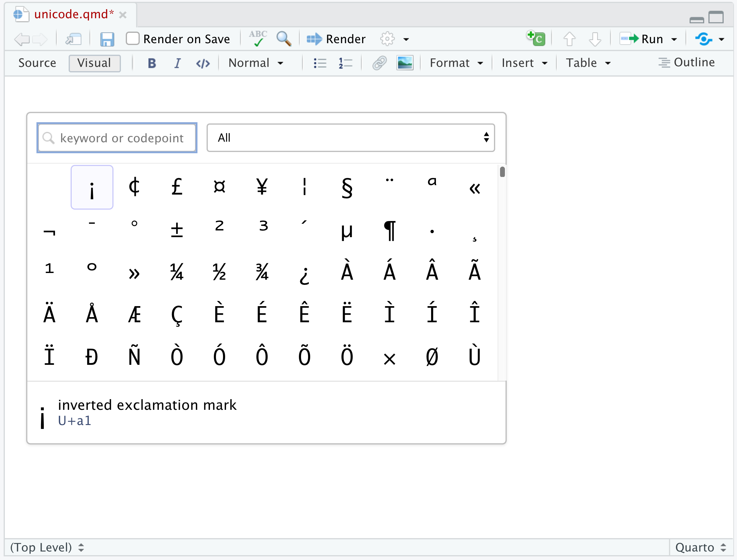Click the Render button
Image resolution: width=737 pixels, height=560 pixels.
[336, 39]
